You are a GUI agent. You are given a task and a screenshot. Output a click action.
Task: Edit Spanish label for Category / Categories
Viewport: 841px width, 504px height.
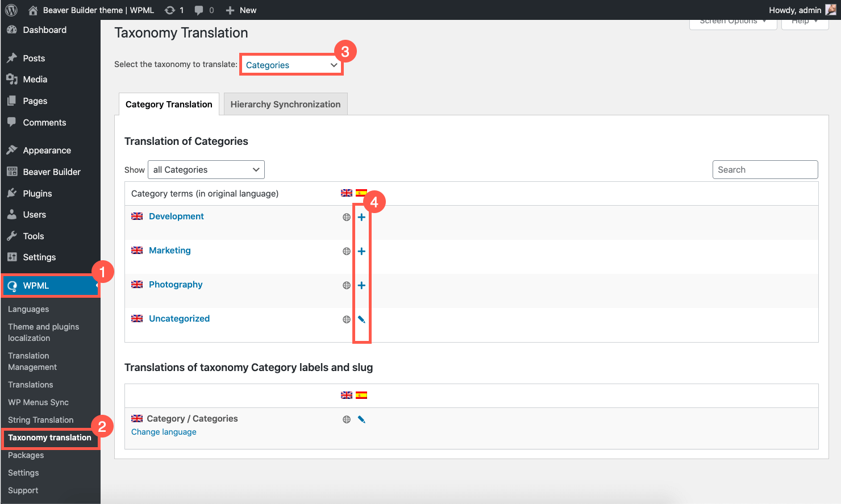point(361,419)
